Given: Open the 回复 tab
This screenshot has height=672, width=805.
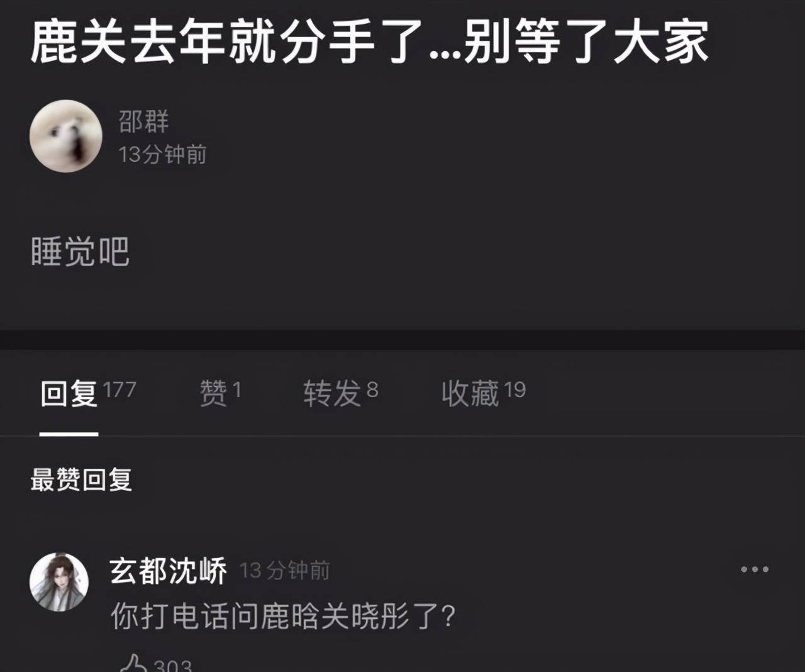Looking at the screenshot, I should coord(88,393).
